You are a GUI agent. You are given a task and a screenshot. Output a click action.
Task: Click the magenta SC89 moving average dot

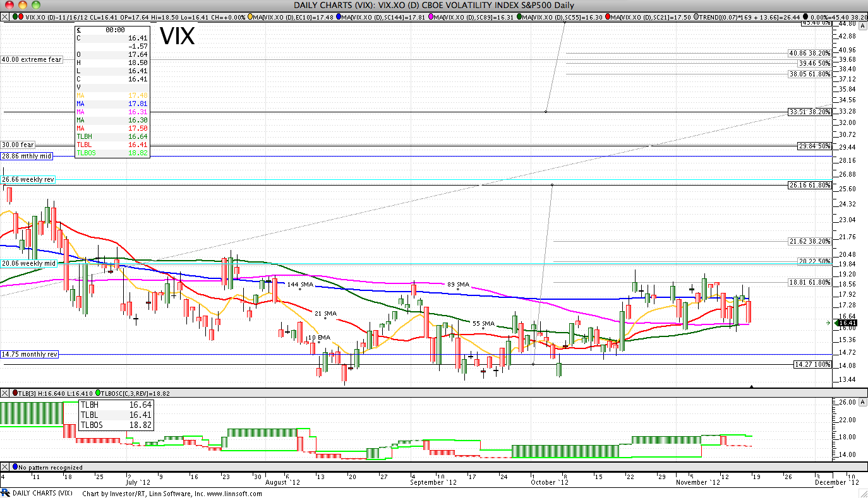tap(430, 16)
